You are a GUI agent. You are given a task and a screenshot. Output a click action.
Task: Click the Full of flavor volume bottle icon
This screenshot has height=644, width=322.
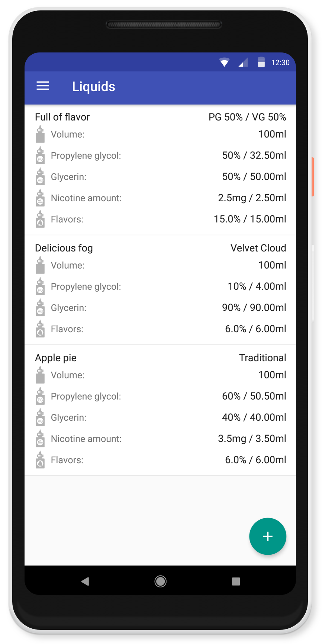(x=40, y=134)
